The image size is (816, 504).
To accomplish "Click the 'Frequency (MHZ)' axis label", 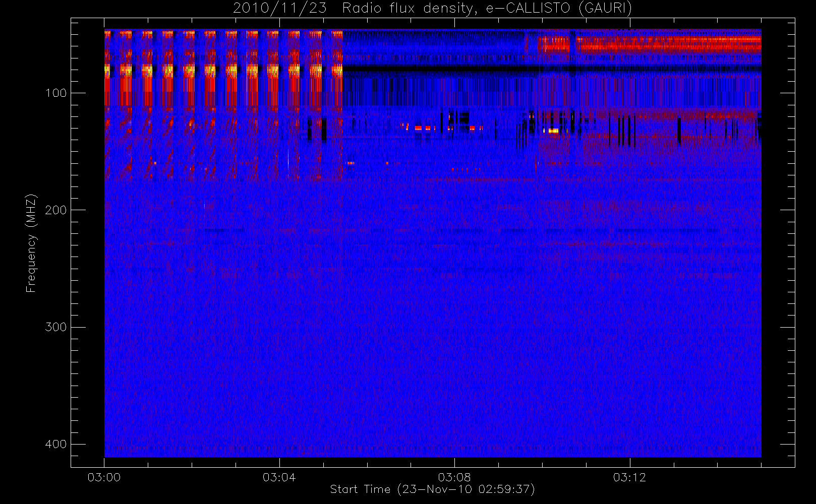I will (x=31, y=243).
